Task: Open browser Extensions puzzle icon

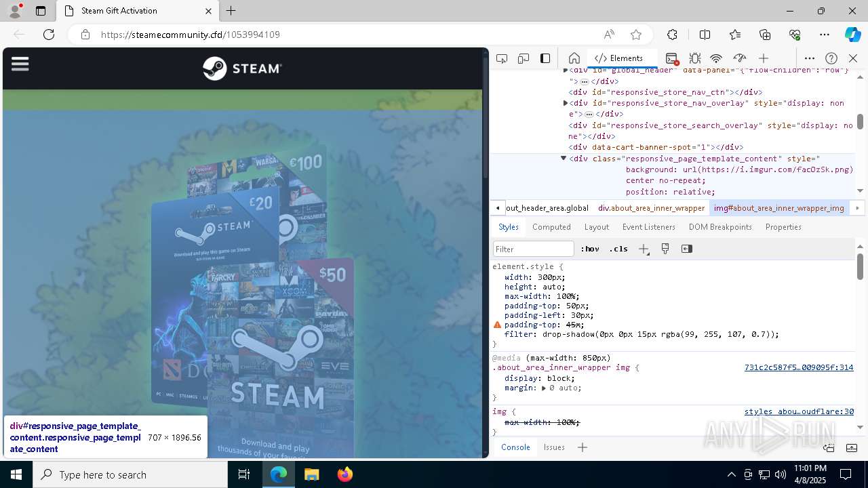Action: [672, 35]
